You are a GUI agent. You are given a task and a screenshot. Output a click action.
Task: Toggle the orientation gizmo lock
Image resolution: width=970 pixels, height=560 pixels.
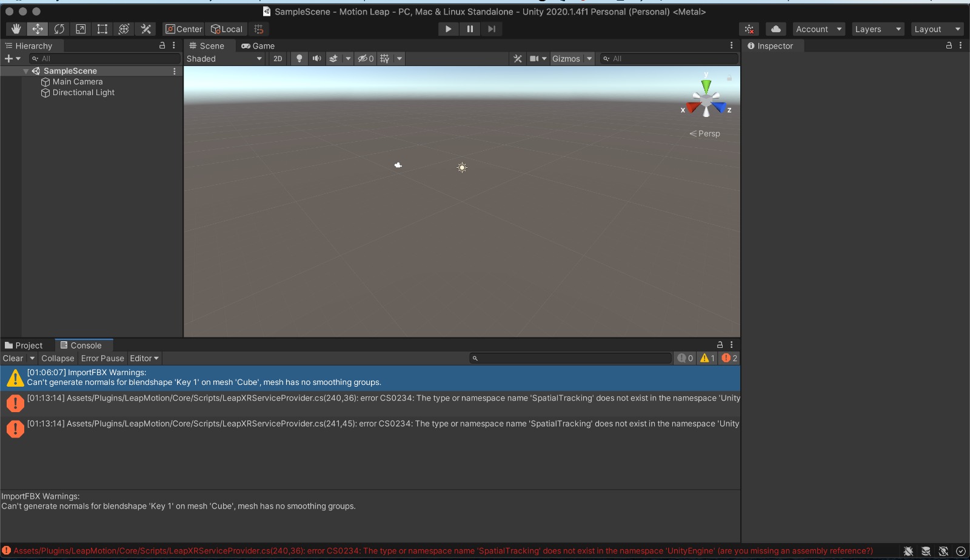point(729,78)
